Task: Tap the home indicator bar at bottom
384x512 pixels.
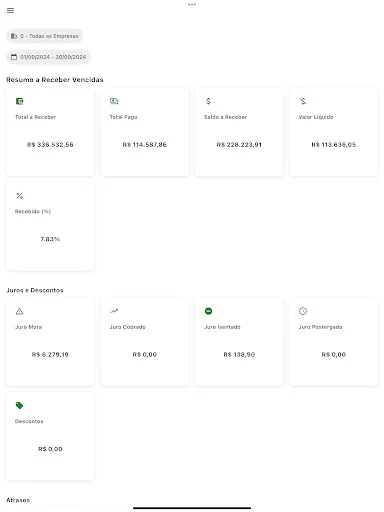Action: click(192, 508)
